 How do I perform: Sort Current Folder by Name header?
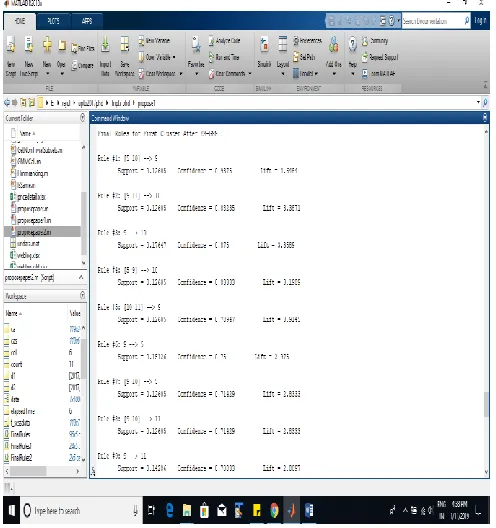point(26,133)
